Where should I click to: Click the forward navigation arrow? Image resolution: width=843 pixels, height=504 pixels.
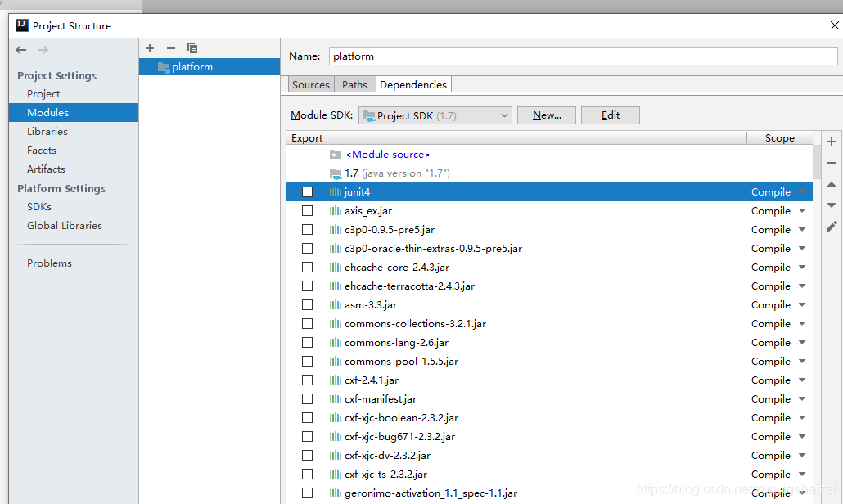pyautogui.click(x=43, y=50)
